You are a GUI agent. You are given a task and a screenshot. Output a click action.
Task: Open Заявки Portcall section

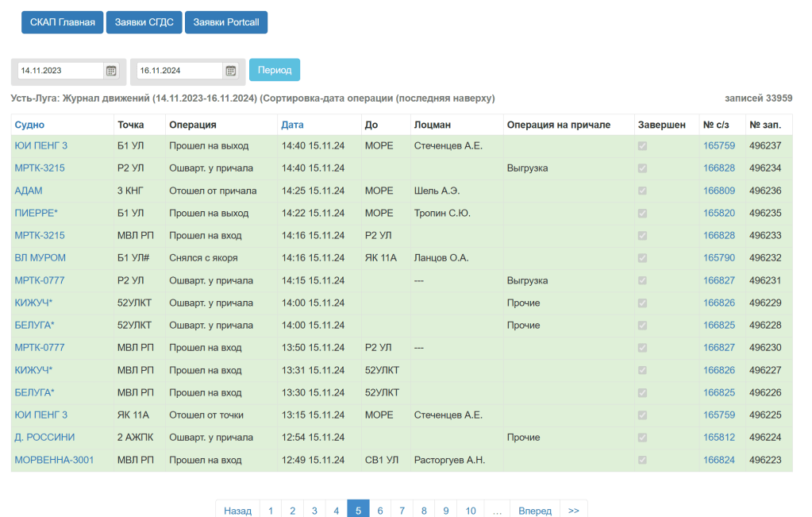click(226, 22)
